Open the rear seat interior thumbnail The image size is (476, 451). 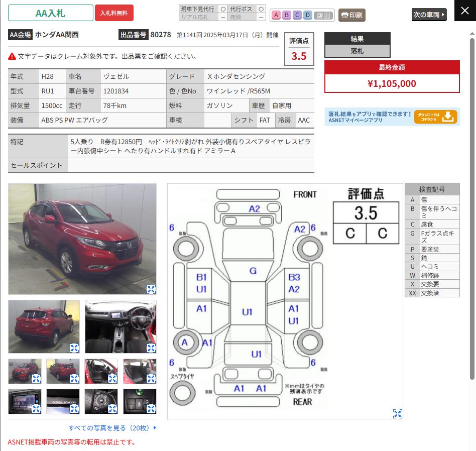[x=140, y=371]
